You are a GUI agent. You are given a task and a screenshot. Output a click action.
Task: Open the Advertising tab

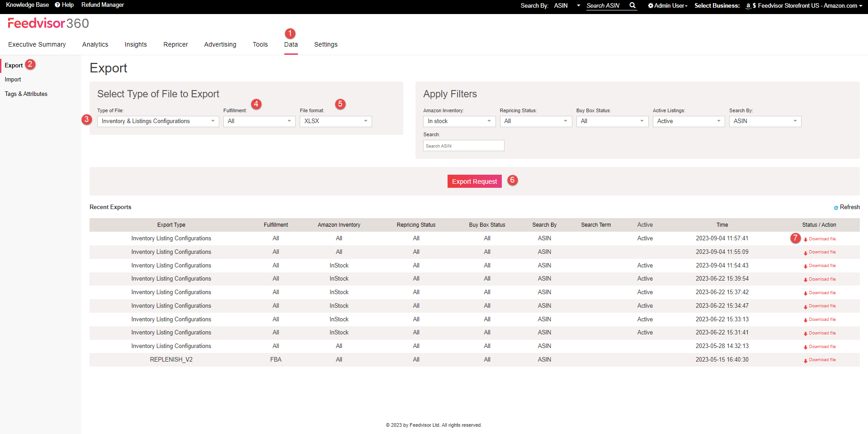tap(220, 44)
